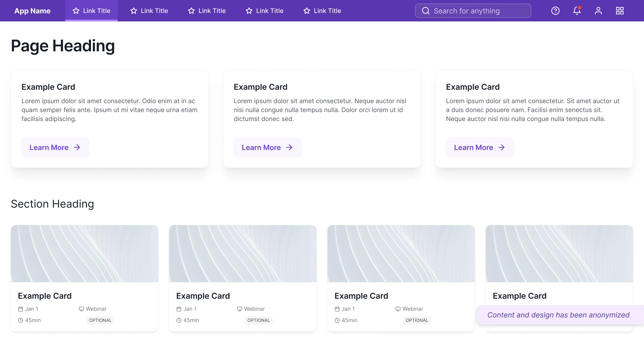Image resolution: width=644 pixels, height=346 pixels.
Task: Click the monitor icon beside Webinar on the third card
Action: tap(398, 309)
